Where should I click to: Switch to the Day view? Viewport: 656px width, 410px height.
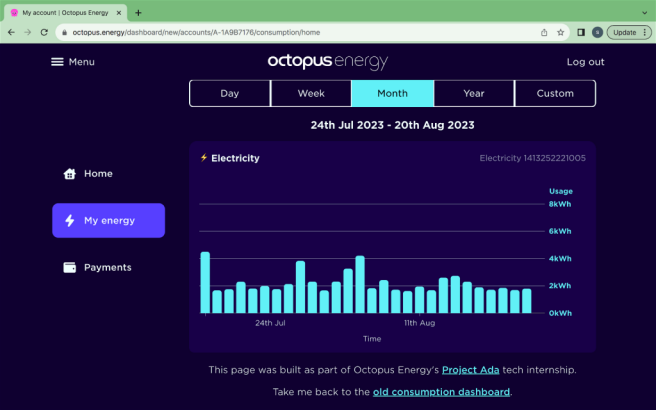pyautogui.click(x=230, y=93)
